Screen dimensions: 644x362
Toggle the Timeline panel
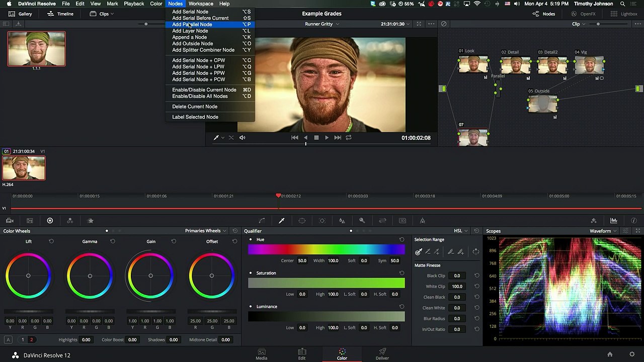(60, 14)
